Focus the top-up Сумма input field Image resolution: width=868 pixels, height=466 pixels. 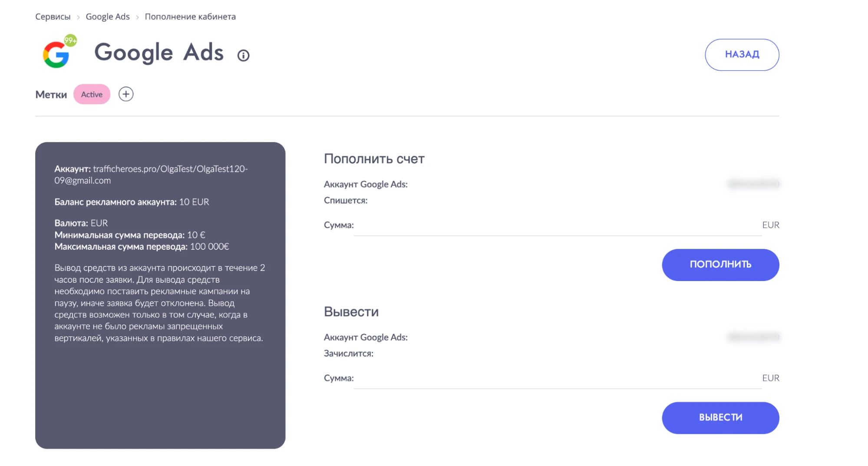pos(558,226)
